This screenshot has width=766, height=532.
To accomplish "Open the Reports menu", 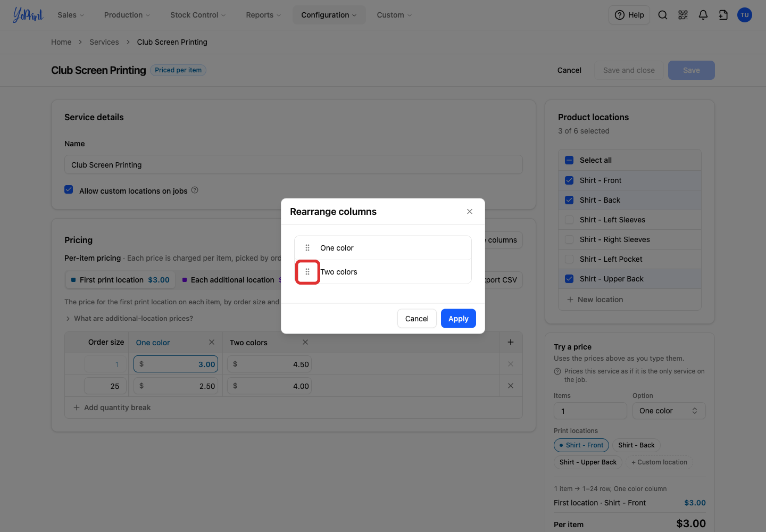I will (x=263, y=15).
